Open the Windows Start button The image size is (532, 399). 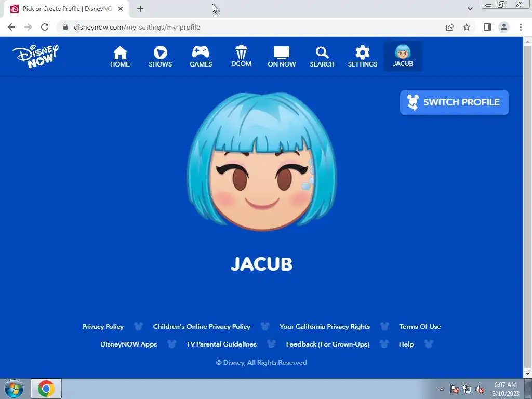tap(14, 389)
